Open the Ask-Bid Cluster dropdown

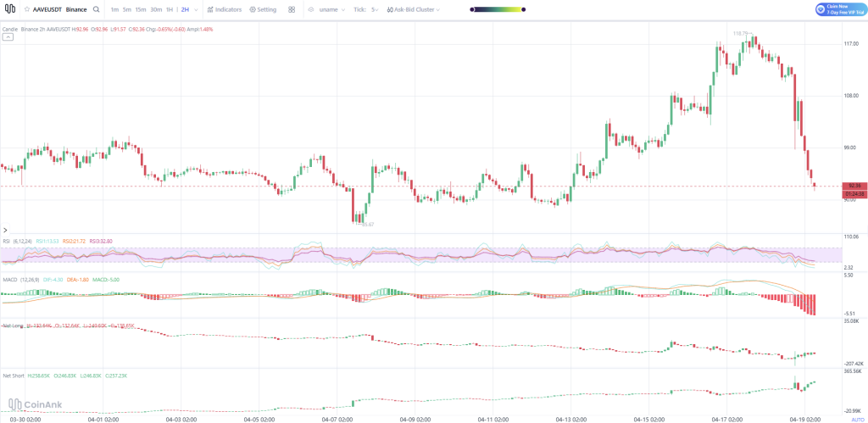point(413,9)
